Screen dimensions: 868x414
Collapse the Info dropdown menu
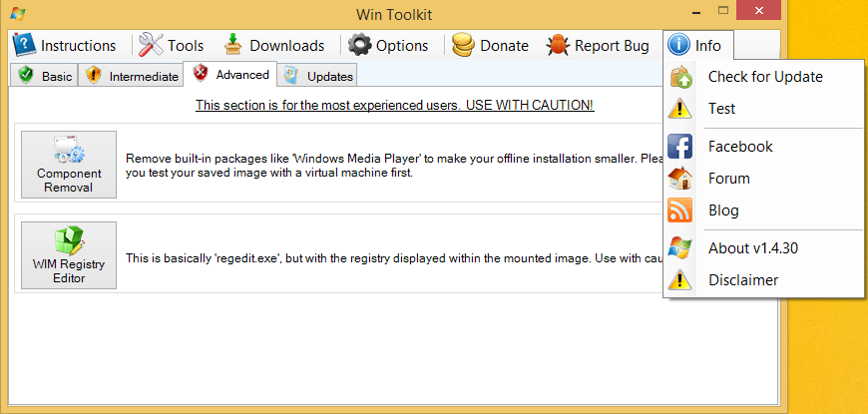point(698,45)
